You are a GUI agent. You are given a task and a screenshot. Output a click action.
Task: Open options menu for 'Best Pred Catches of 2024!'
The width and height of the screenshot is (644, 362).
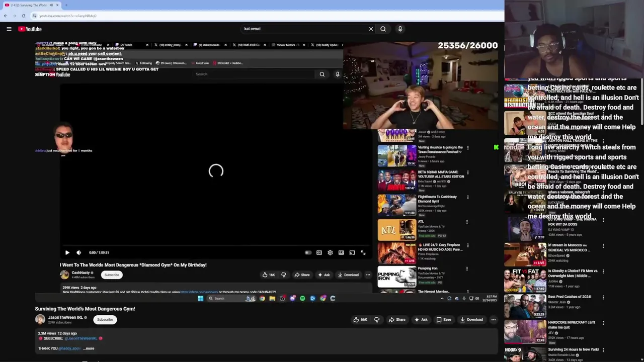point(603,297)
